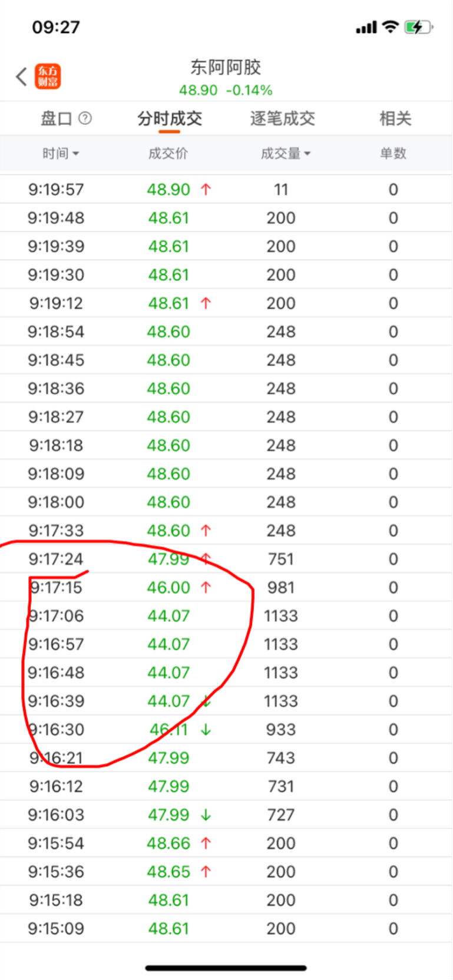Tap the 44.07 price at 9:16:39
The image size is (453, 980).
[168, 701]
